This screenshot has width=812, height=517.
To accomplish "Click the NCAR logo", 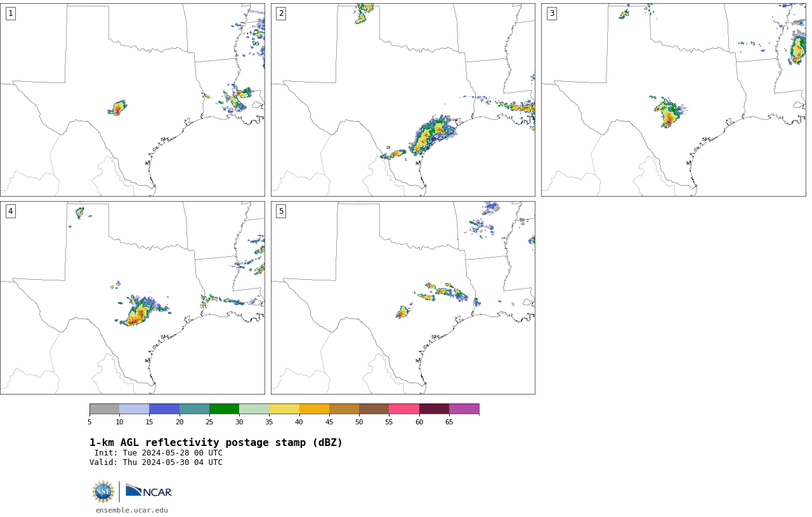I will click(148, 492).
